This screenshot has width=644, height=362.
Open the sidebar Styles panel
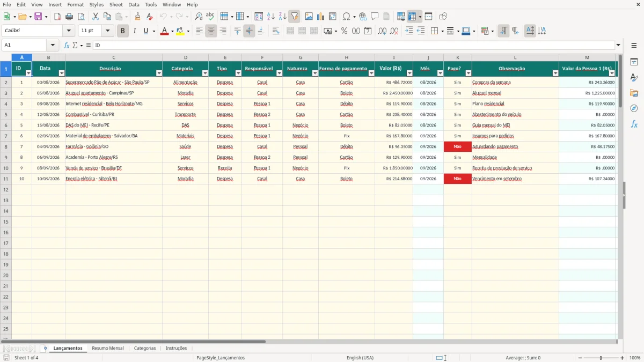[x=634, y=78]
